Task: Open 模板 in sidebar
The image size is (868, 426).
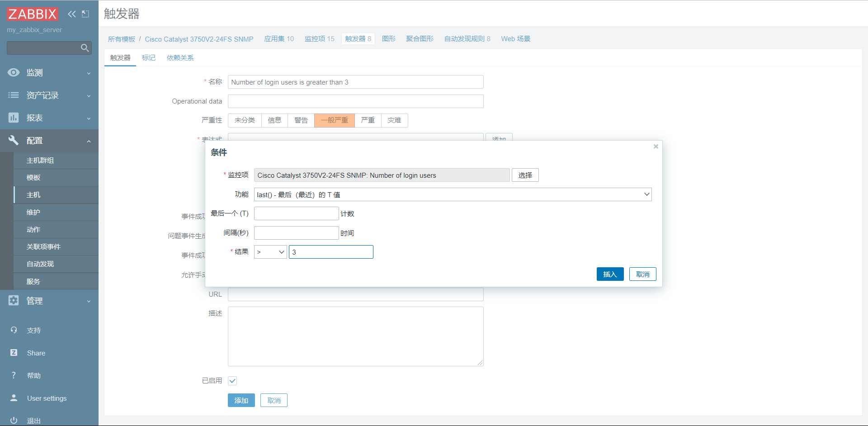Action: tap(56, 178)
